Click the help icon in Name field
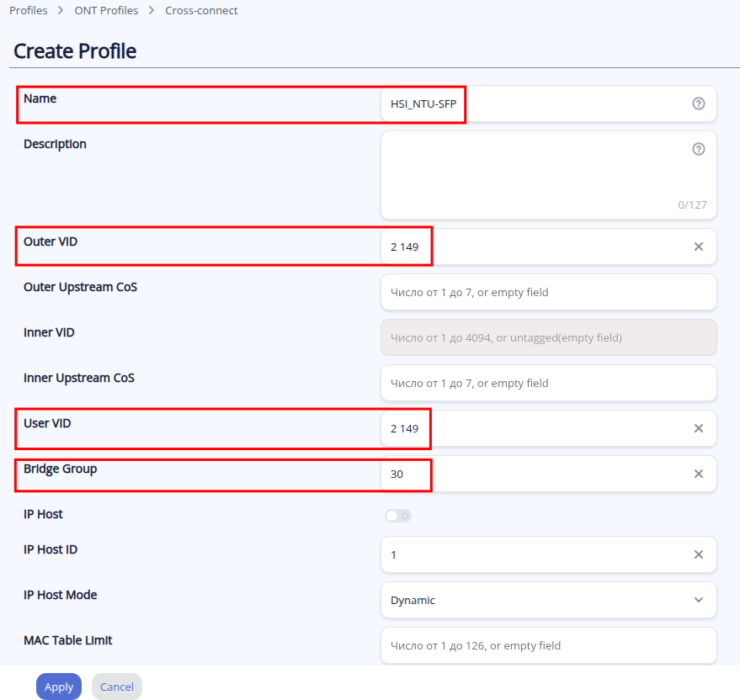The image size is (740, 700). (x=698, y=103)
